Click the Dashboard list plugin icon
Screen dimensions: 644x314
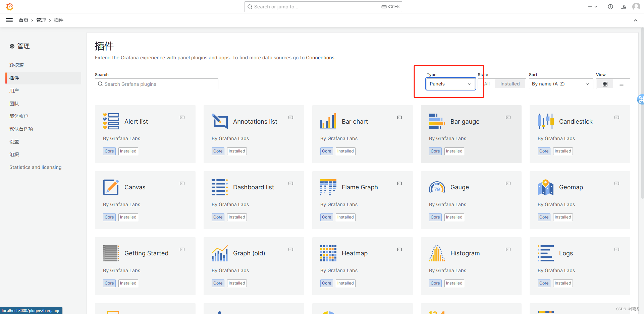[220, 187]
